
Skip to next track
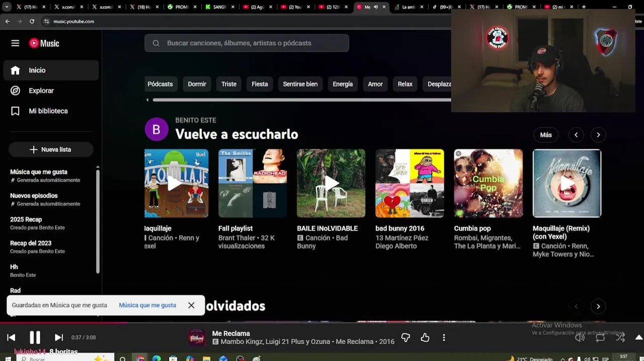click(x=59, y=337)
